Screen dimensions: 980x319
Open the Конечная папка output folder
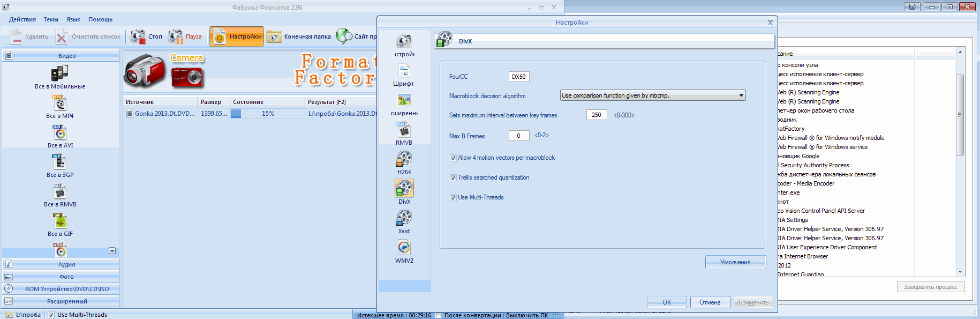(299, 36)
